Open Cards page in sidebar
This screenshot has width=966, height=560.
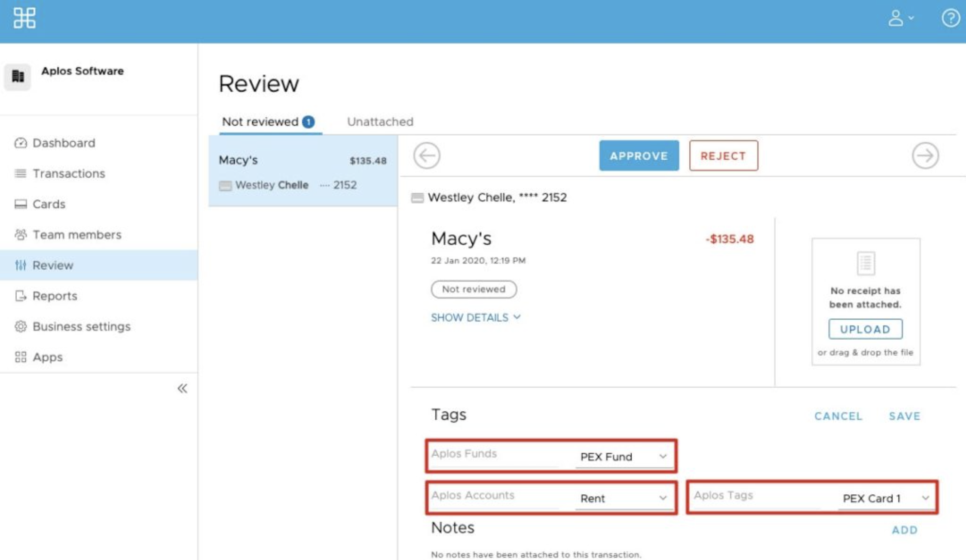pyautogui.click(x=49, y=204)
